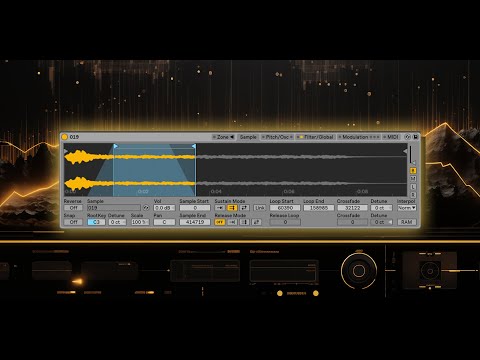The height and width of the screenshot is (360, 480).
Task: Select the highlighted stereo channel display button
Action: (413, 171)
